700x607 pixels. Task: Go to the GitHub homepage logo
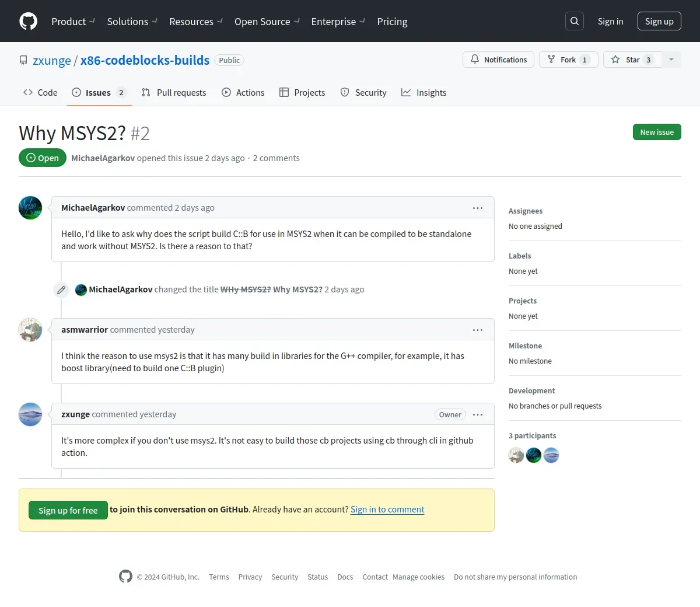[x=28, y=21]
